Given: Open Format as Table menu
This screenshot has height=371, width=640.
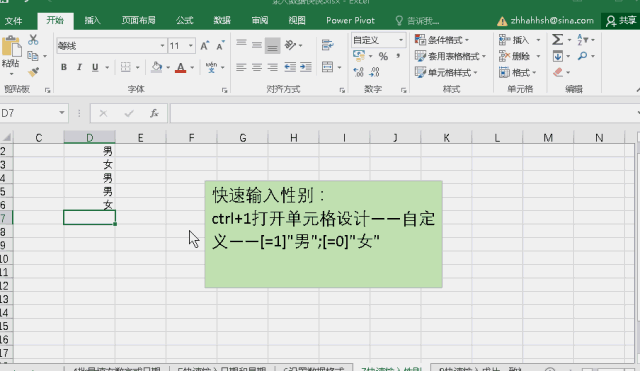Looking at the screenshot, I should pos(450,56).
